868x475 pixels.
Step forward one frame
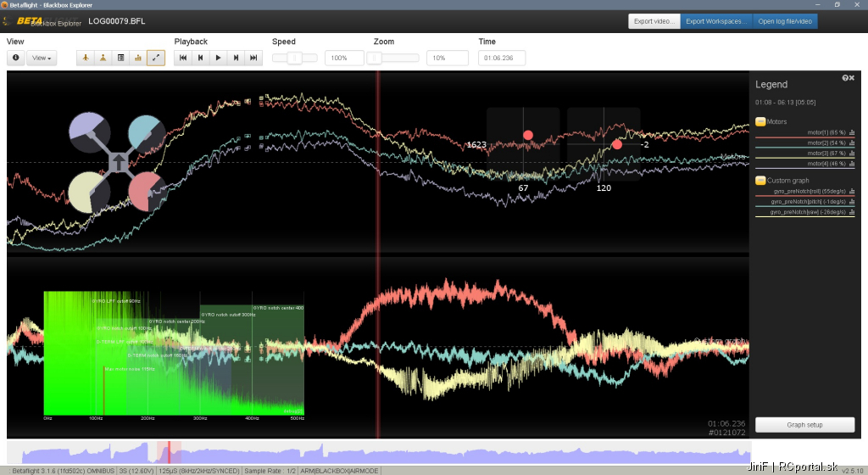point(236,58)
